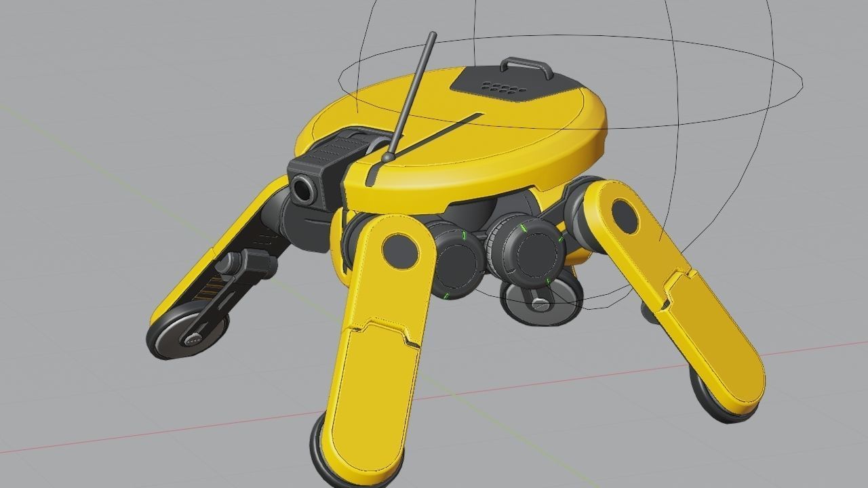Viewport: 868px width, 488px height.
Task: Select the wireframe sphere empty's horizontal ring
Action: click(571, 81)
